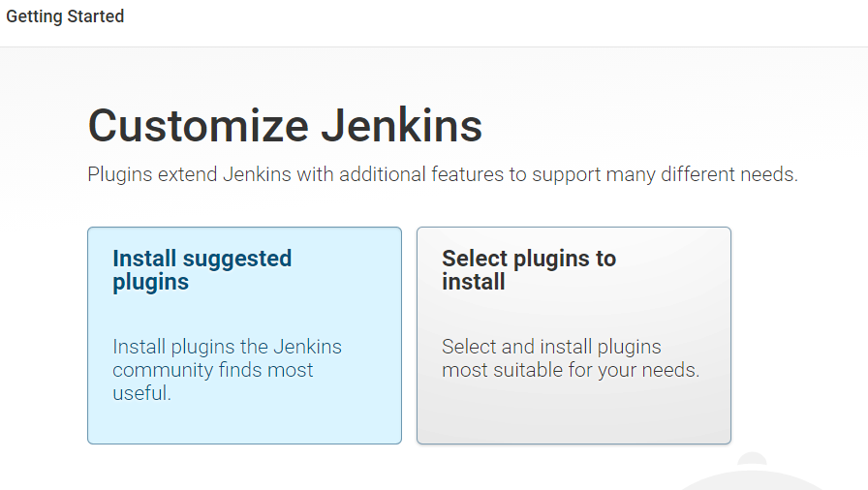Click the word 'Customize' in the heading
Screen dimensions: 868x490
(x=196, y=127)
